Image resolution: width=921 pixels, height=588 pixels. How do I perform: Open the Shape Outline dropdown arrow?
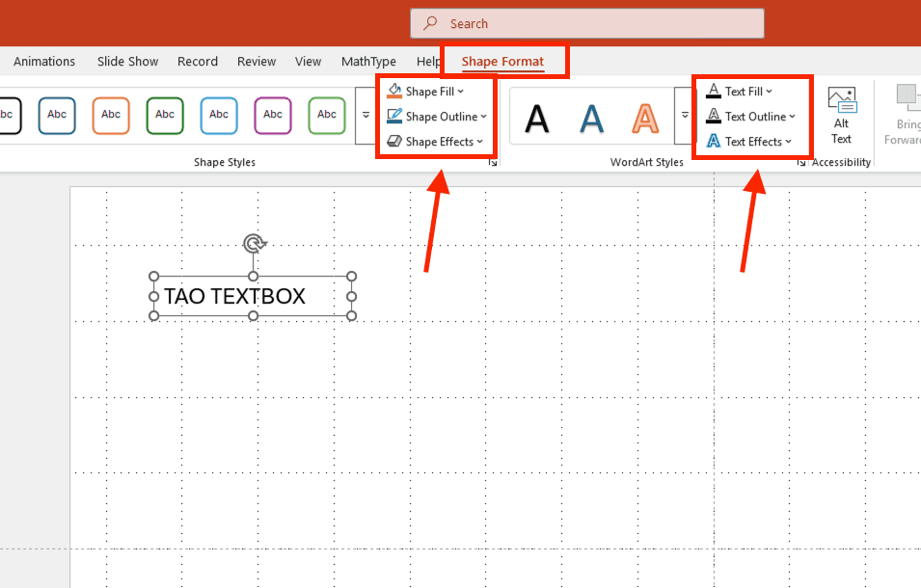coord(483,117)
